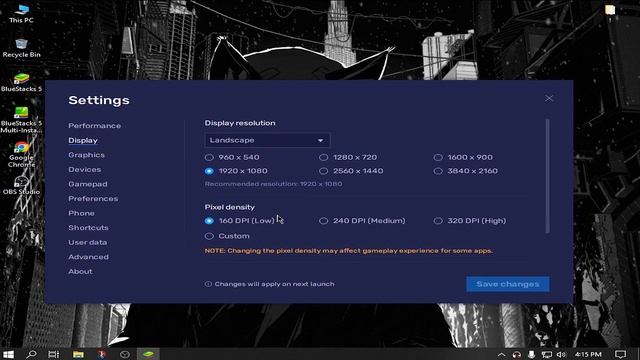Launch Google Chrome from the desktop
Screen dimensions: 640x360
click(x=21, y=154)
